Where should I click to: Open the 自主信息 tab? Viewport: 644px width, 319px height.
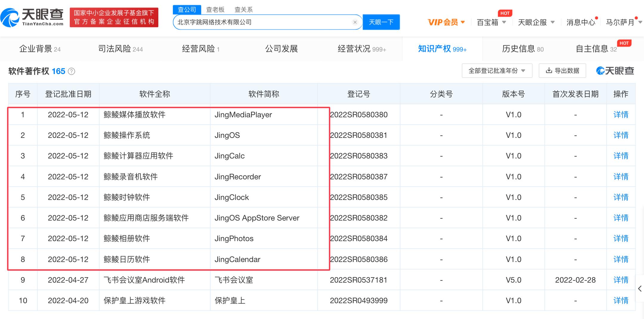[x=596, y=49]
